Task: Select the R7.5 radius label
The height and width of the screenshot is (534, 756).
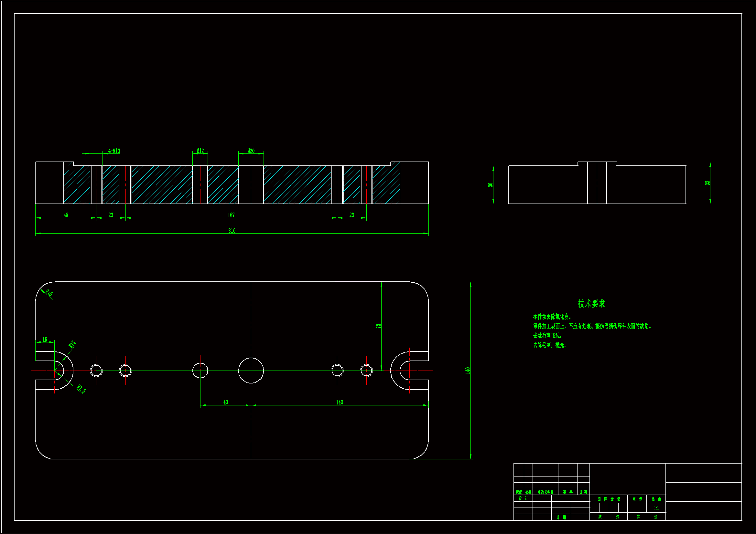Action: click(81, 389)
